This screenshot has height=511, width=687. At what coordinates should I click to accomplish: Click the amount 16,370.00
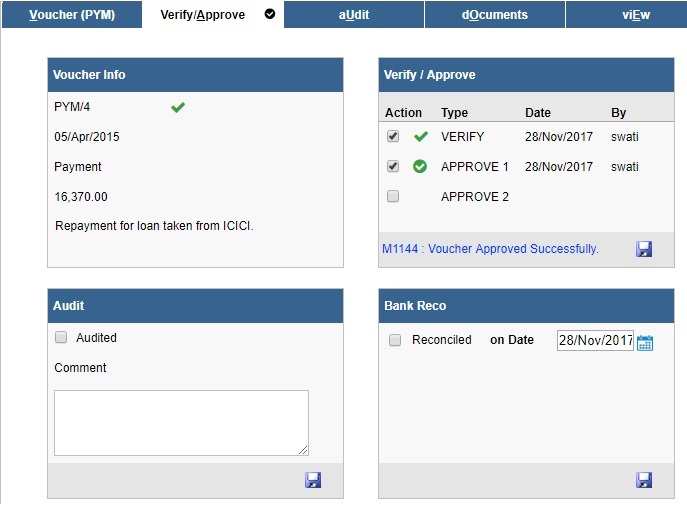(x=81, y=197)
